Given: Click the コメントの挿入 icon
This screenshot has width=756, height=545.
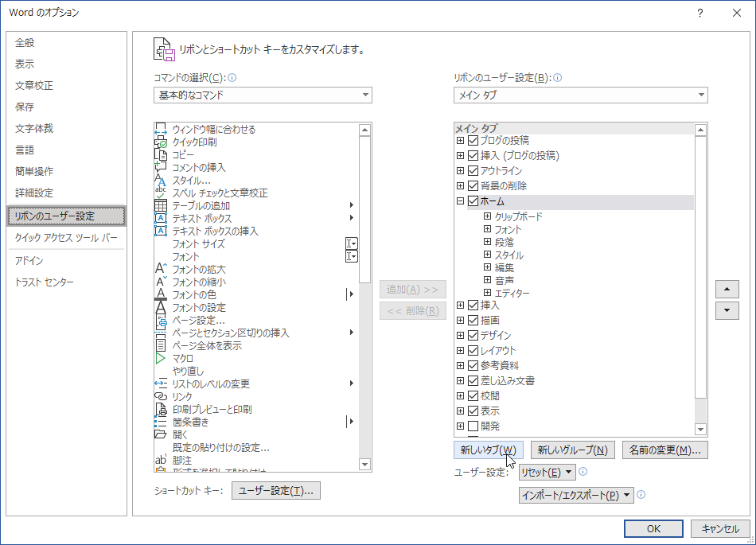Looking at the screenshot, I should (x=161, y=167).
